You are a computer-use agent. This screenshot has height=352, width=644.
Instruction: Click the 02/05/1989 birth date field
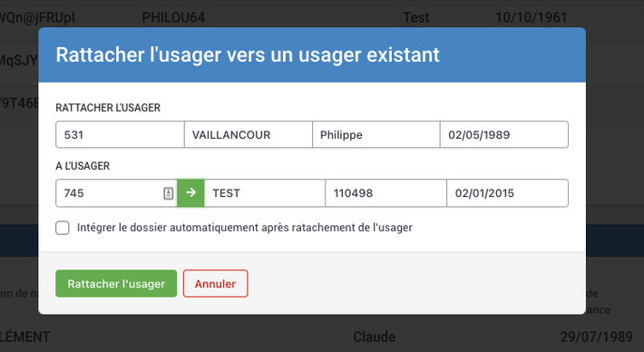(504, 134)
